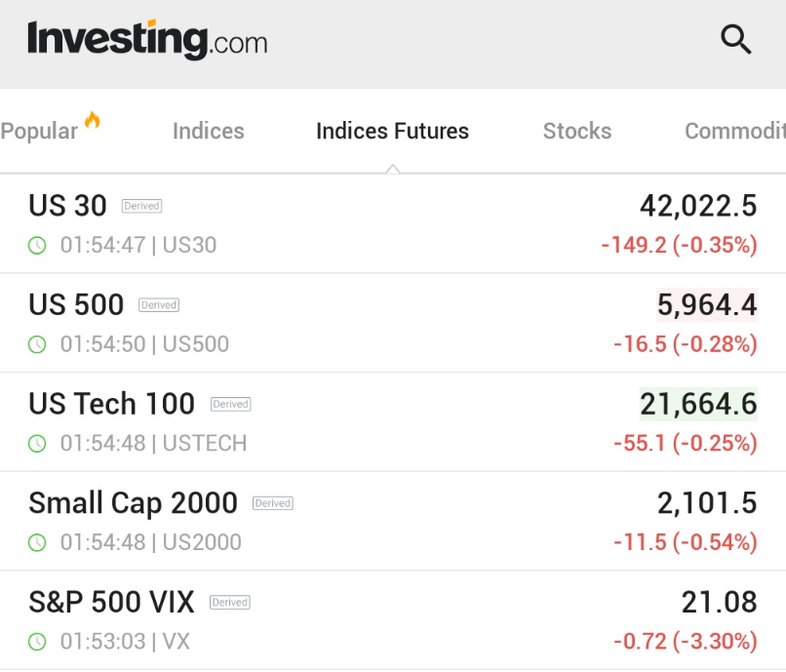Open the S&P 500 VIX link
Viewport: 786px width, 672px height.
(x=111, y=602)
